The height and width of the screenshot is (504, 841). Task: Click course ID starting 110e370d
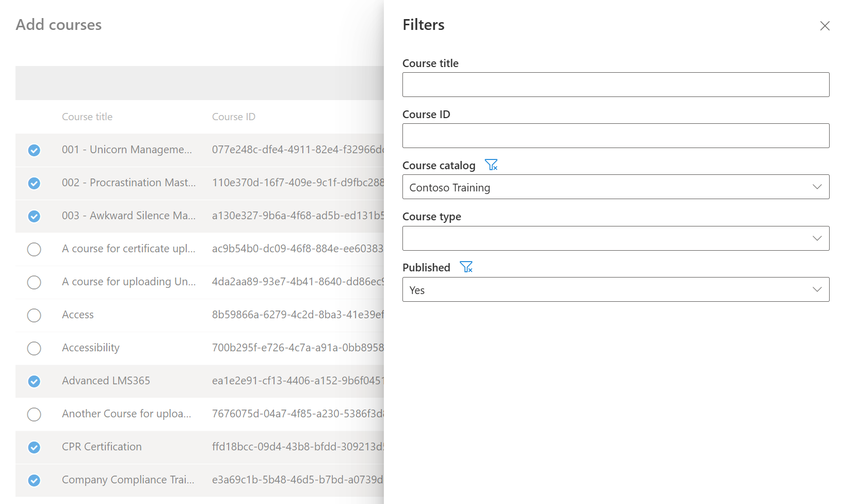coord(298,183)
